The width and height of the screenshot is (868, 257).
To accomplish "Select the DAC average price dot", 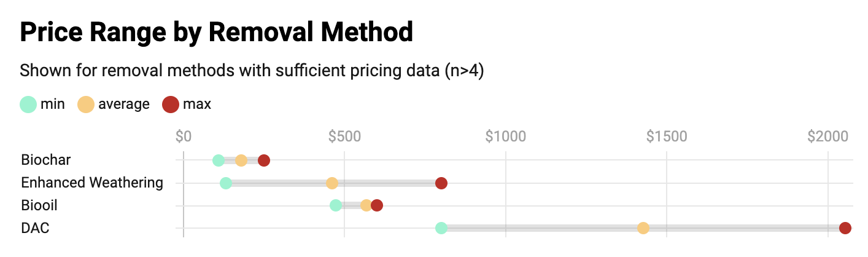I will [x=643, y=228].
